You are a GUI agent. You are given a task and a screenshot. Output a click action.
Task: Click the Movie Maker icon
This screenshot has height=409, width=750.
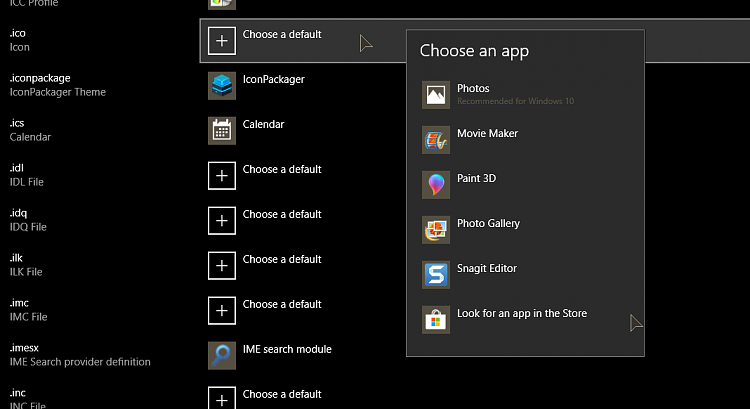[x=436, y=140]
